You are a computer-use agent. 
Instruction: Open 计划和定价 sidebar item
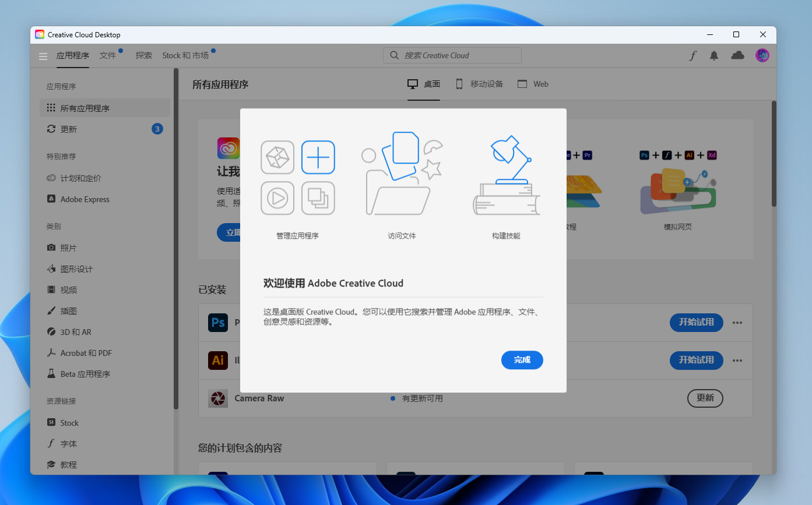pyautogui.click(x=105, y=178)
